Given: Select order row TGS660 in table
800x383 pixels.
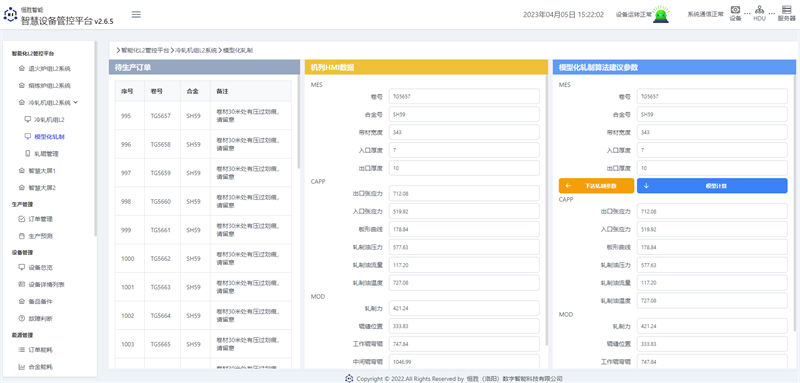Looking at the screenshot, I should (204, 201).
